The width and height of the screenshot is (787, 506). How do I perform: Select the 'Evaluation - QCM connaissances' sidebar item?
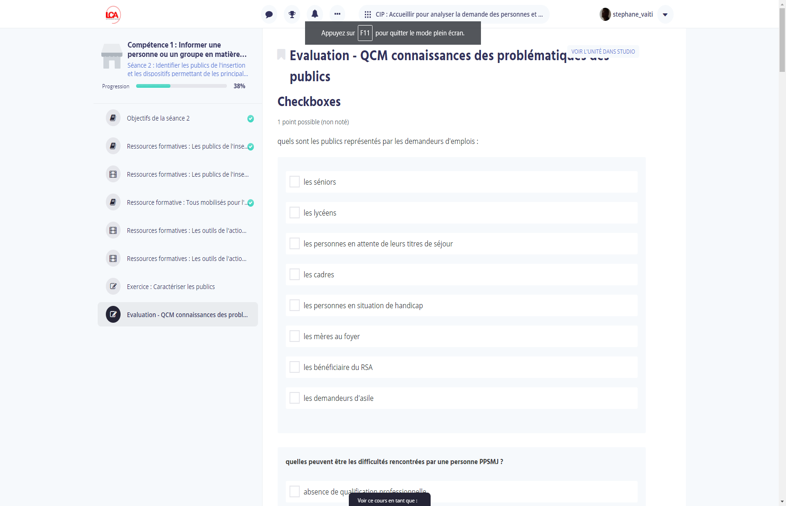187,314
